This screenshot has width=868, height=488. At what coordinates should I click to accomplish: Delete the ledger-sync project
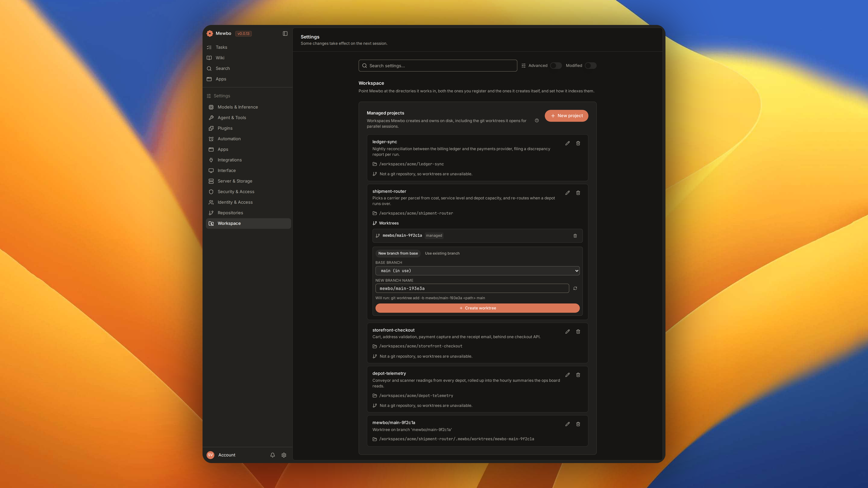tap(578, 144)
